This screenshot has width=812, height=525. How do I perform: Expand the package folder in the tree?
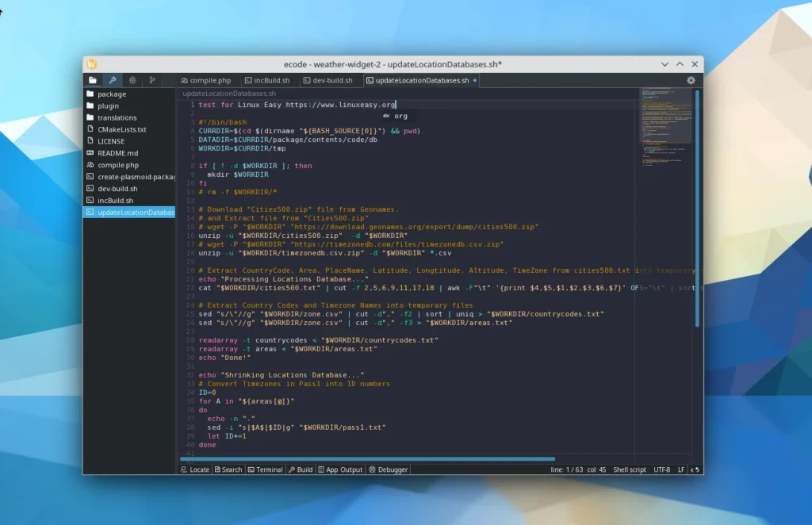click(x=112, y=94)
